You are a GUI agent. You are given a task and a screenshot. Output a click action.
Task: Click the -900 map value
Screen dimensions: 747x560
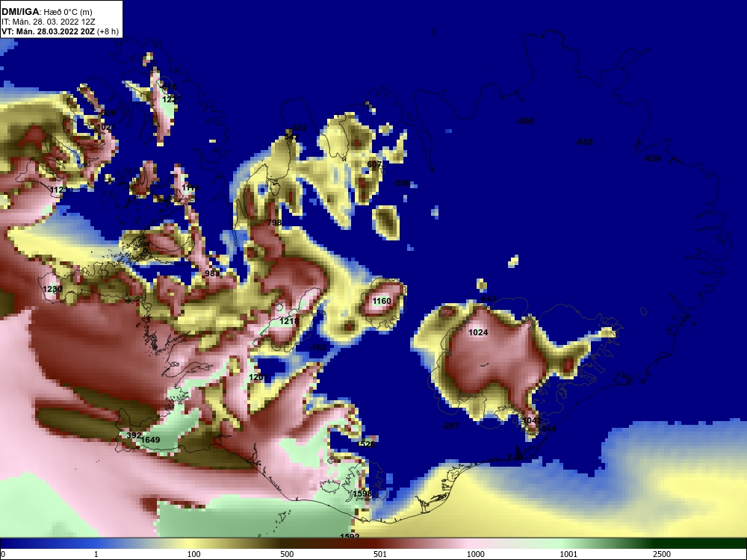click(x=525, y=121)
